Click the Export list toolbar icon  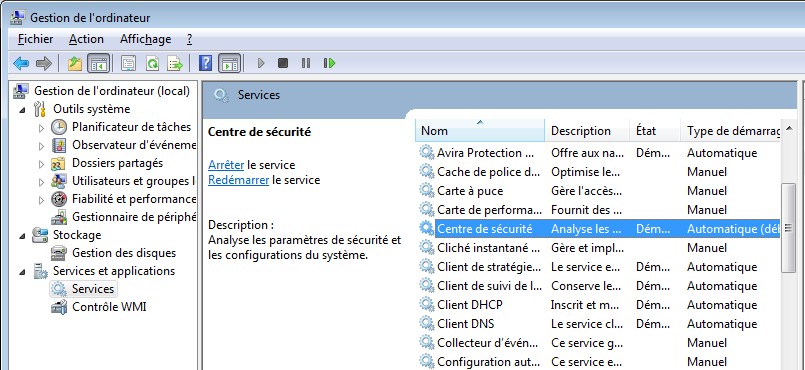tap(175, 64)
